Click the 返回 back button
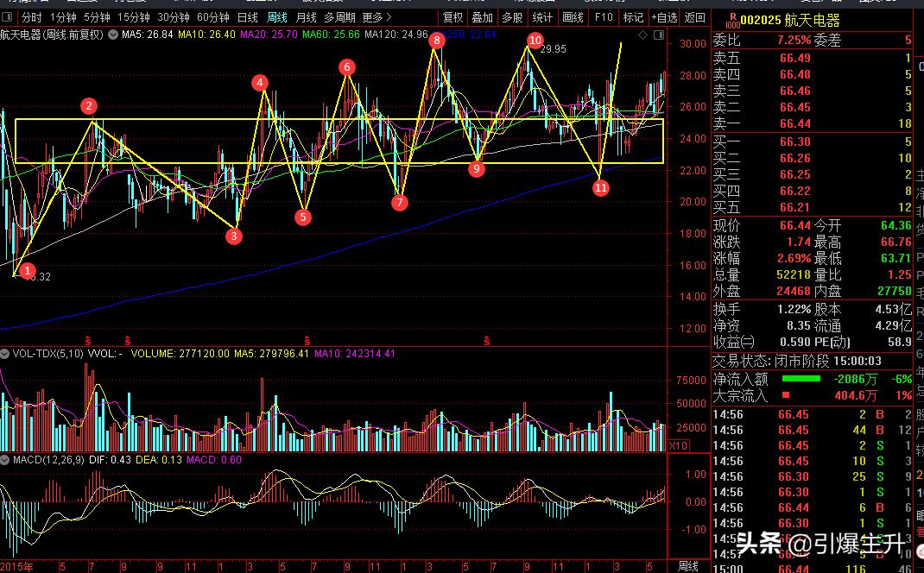Screen dimensions: 924x573 pyautogui.click(x=694, y=17)
